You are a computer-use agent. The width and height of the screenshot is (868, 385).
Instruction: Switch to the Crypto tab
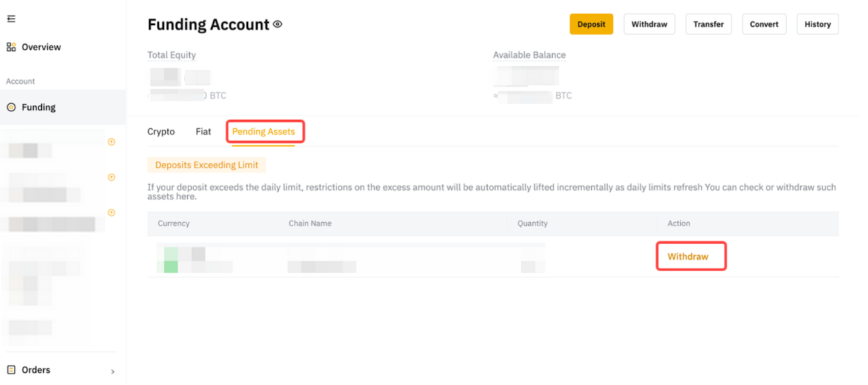point(161,132)
